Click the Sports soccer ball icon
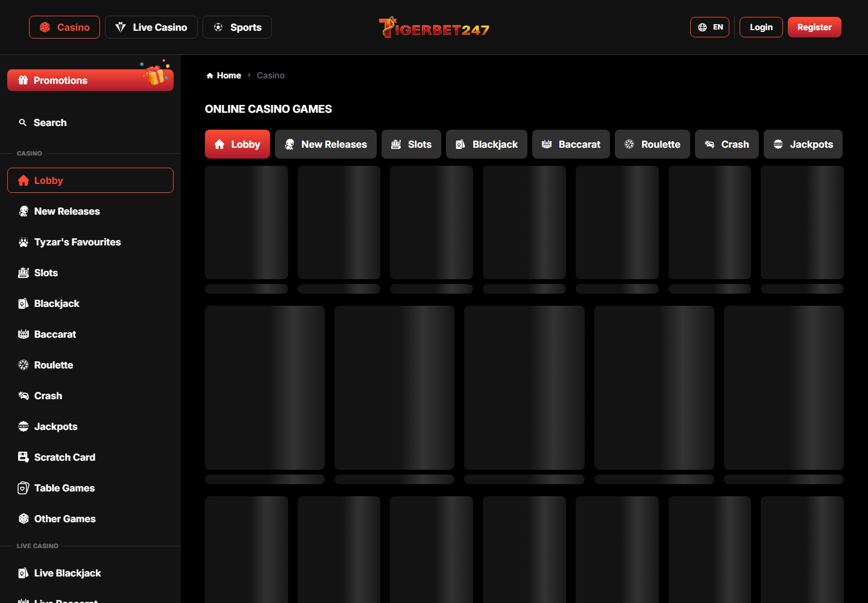 click(218, 27)
